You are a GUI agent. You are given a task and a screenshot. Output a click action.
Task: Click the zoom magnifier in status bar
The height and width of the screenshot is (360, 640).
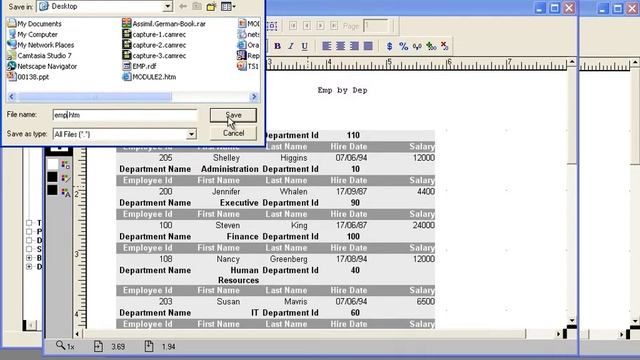pyautogui.click(x=61, y=346)
